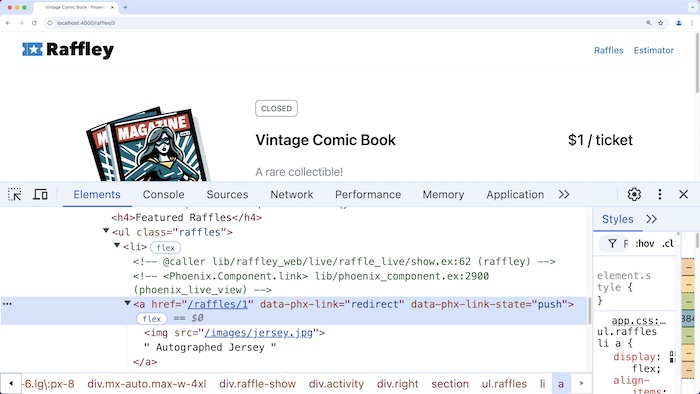Collapse the li node triangle
Viewport: 700px width, 394px height.
click(117, 246)
